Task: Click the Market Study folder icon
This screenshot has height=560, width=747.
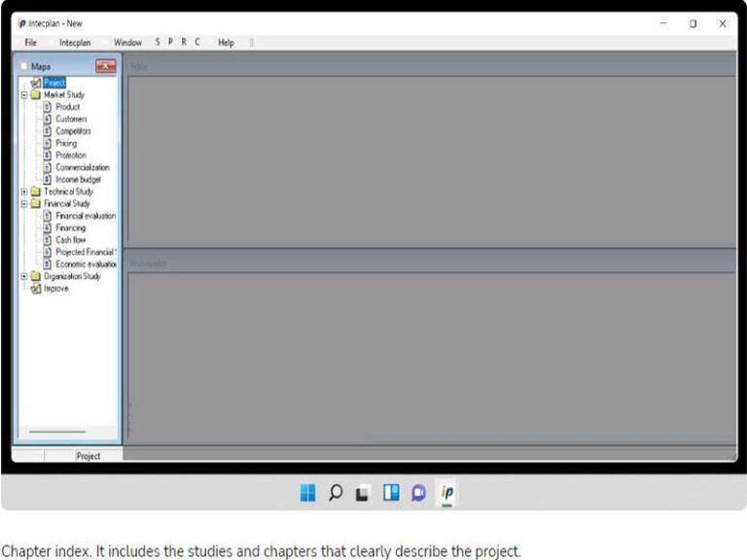Action: [36, 94]
